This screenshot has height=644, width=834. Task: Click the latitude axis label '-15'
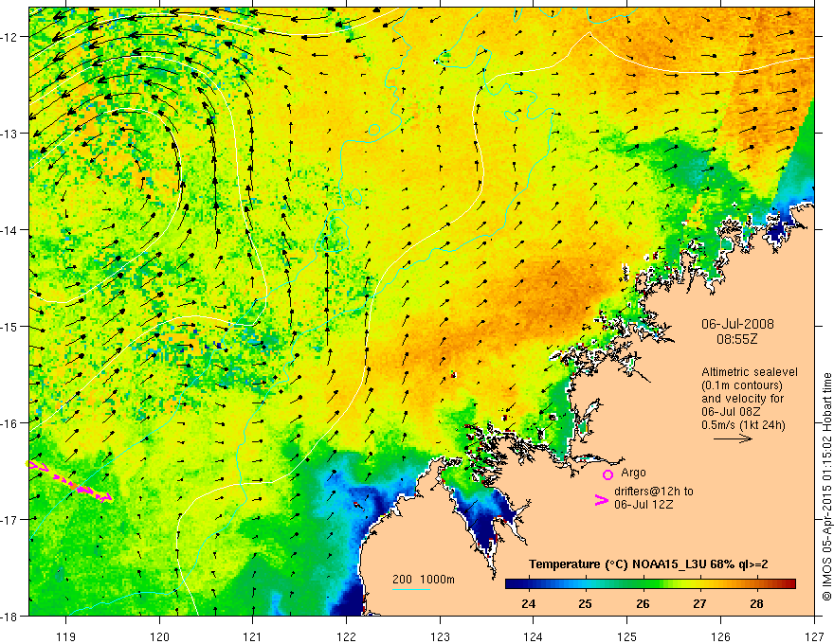pyautogui.click(x=9, y=326)
